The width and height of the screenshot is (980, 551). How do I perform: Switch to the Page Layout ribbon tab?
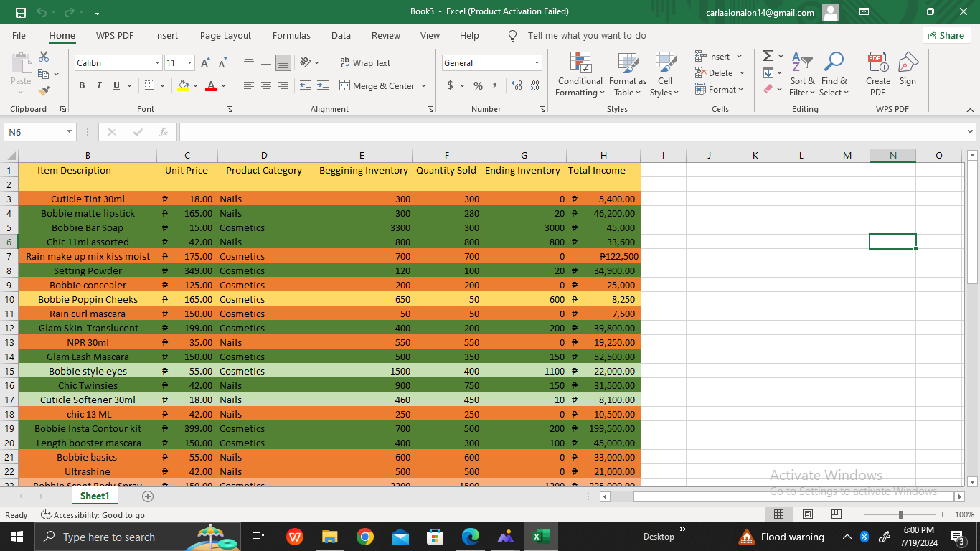click(225, 35)
